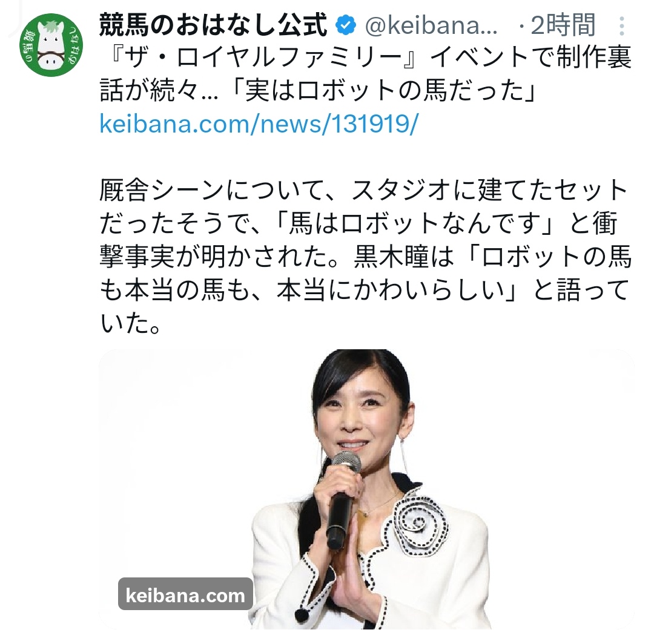
Task: Click the white horse face in avatar
Action: [50, 45]
